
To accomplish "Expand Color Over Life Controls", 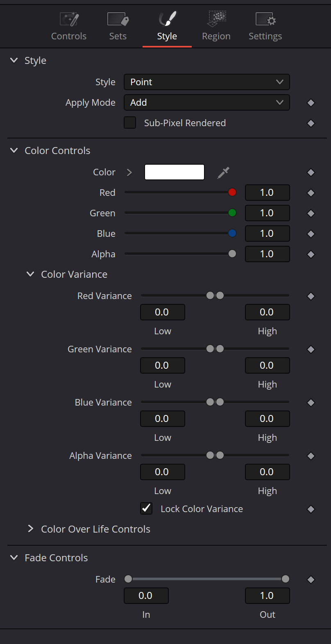I will (x=30, y=529).
